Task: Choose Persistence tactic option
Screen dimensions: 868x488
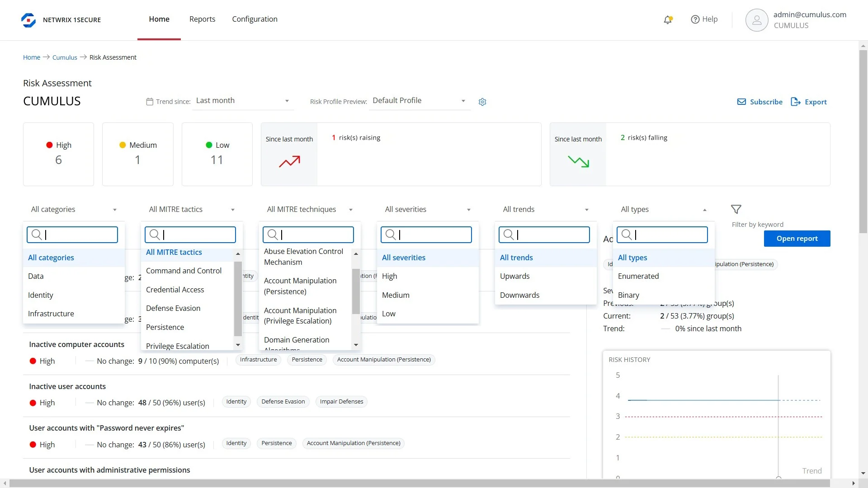Action: 188,327
